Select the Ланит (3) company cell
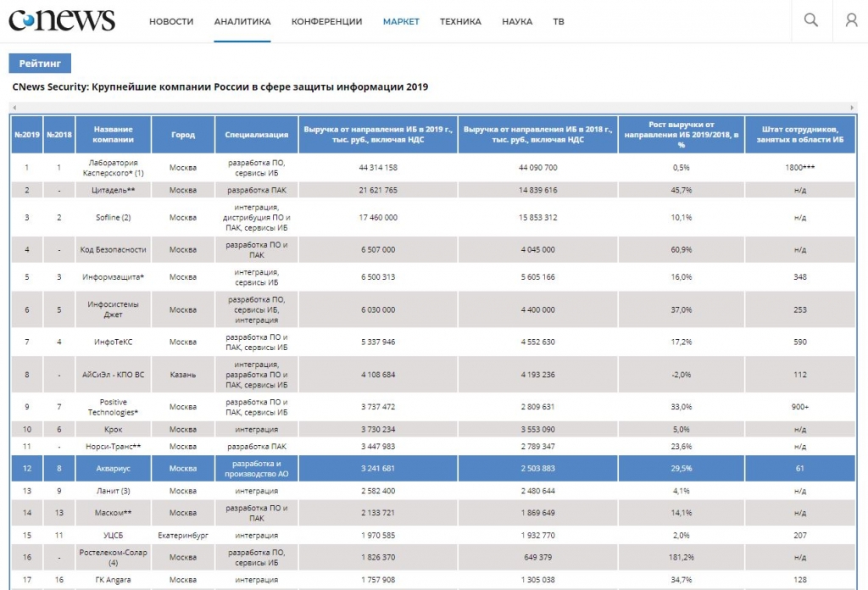 pyautogui.click(x=113, y=491)
